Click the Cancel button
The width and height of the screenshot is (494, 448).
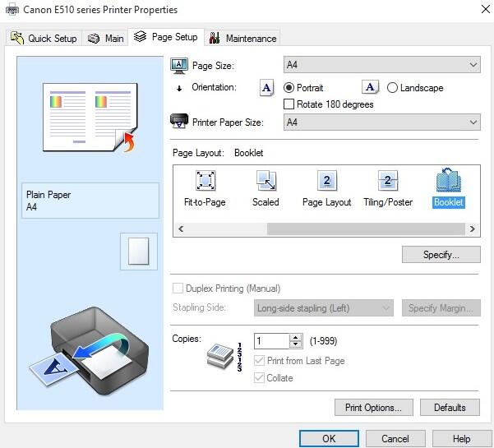[395, 439]
